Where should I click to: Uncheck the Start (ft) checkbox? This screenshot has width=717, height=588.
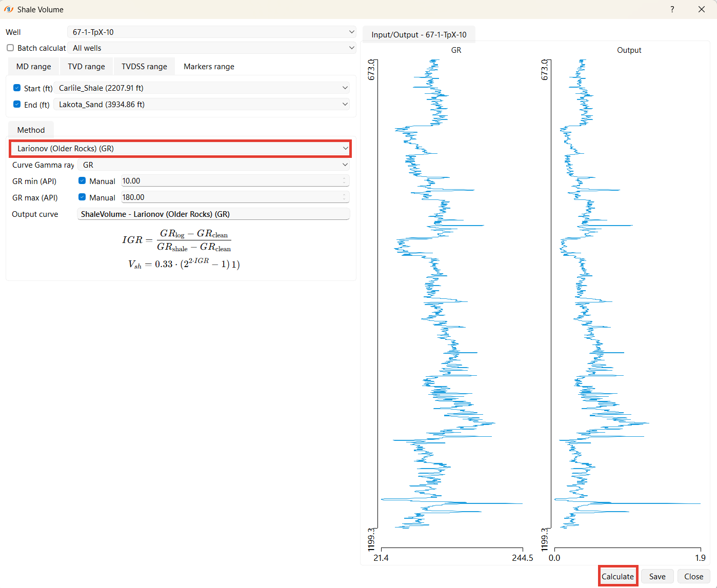(17, 88)
